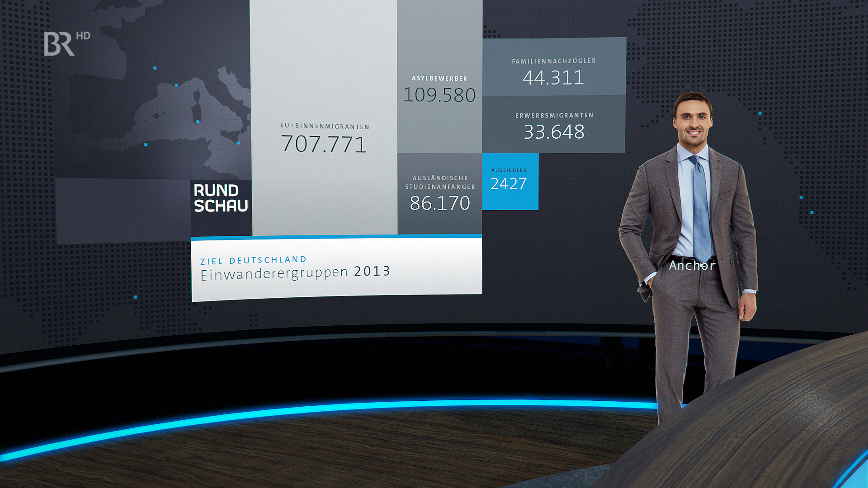Select the Familiennachzügler 44.311 block
The height and width of the screenshot is (488, 868).
554,67
